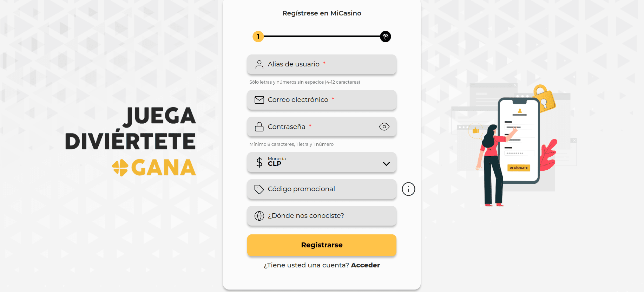
Task: Open promo code info via the info icon
Action: [408, 189]
